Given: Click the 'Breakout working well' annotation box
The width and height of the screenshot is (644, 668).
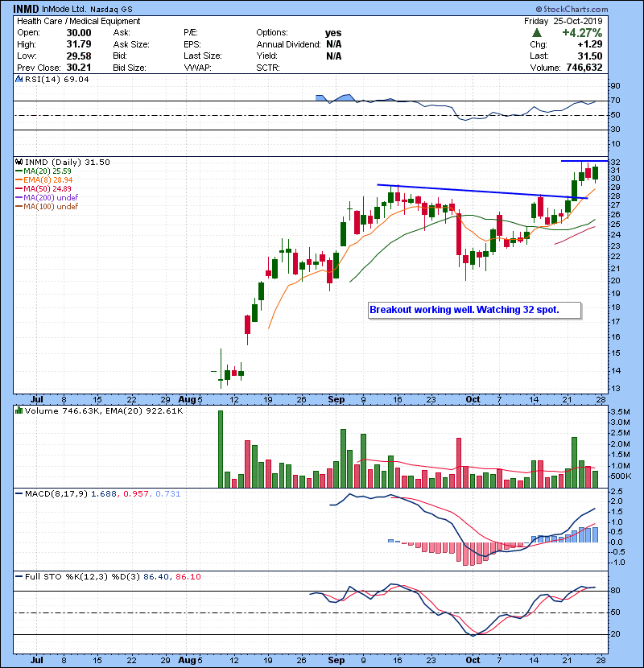Looking at the screenshot, I should [474, 310].
